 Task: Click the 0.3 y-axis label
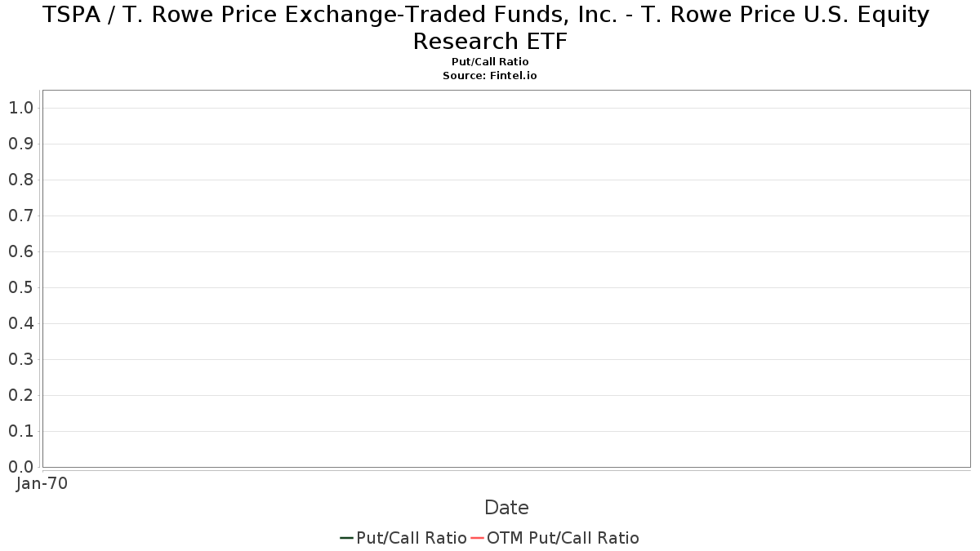coord(20,359)
